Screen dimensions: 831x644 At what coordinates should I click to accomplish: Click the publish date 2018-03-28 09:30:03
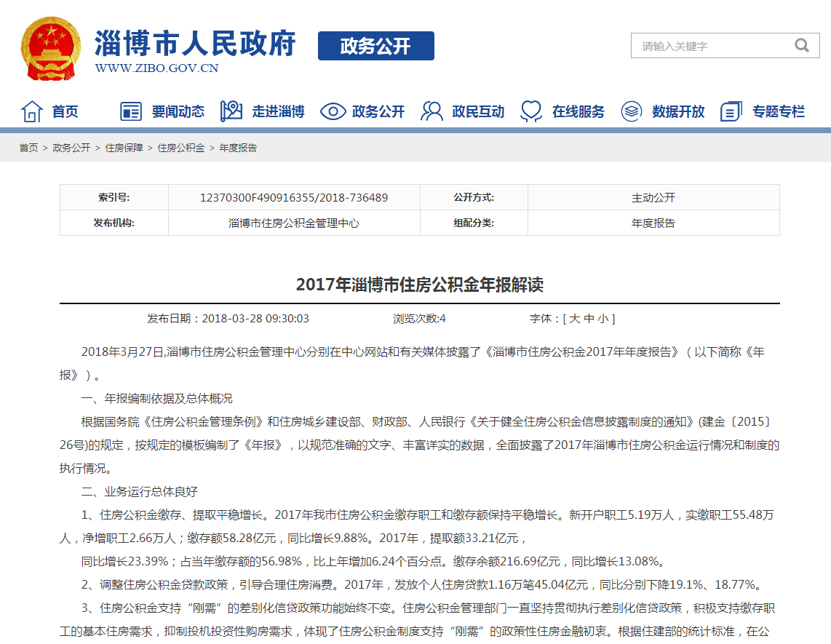pyautogui.click(x=255, y=319)
